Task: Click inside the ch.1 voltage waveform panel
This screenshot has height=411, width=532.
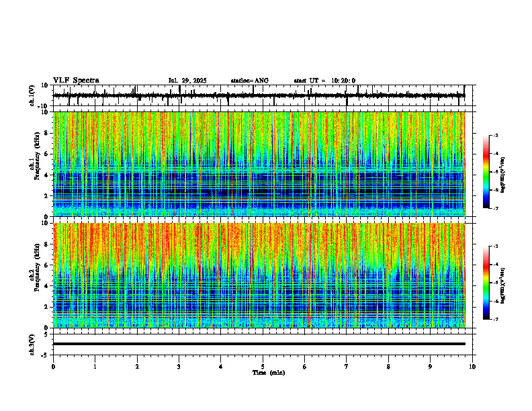Action: tap(264, 95)
